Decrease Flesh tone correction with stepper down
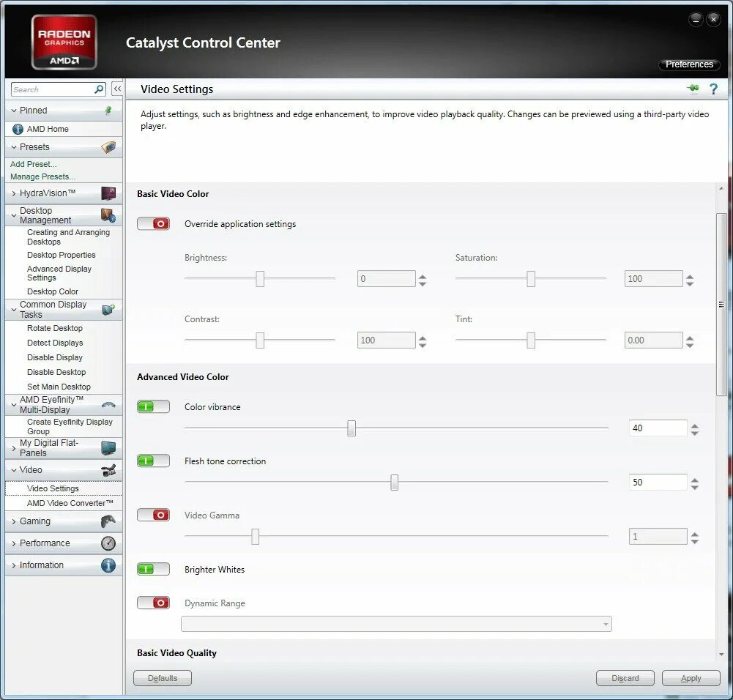This screenshot has height=700, width=733. 695,487
